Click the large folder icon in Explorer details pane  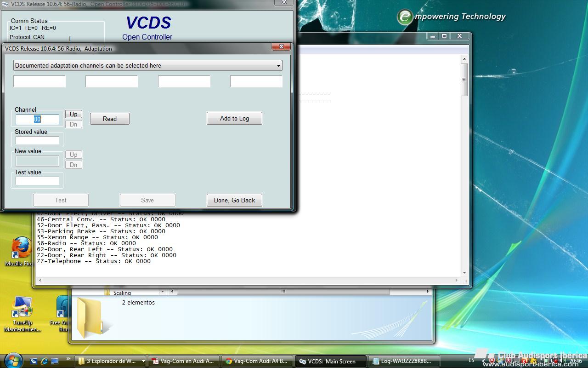[89, 317]
